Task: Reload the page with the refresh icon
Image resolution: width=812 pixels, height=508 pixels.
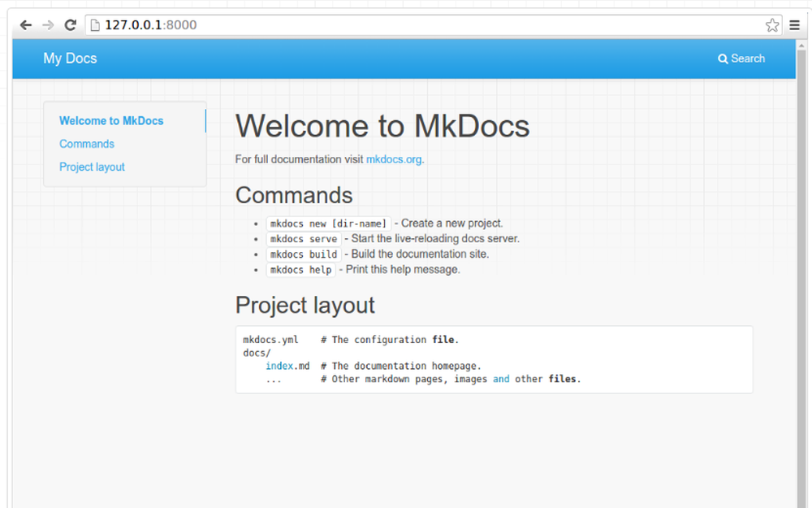Action: pos(71,25)
